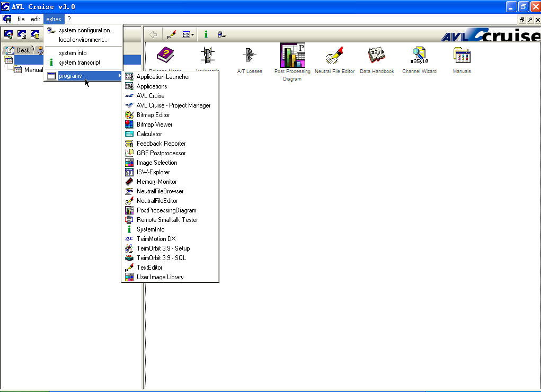Open the Variomatic desk icon
541x392 pixels.
pyautogui.click(x=208, y=55)
